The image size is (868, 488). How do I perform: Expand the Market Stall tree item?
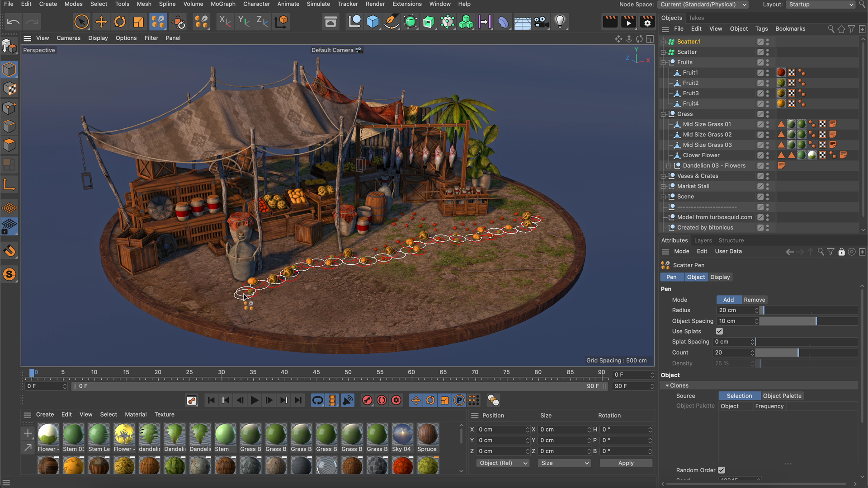coord(663,186)
